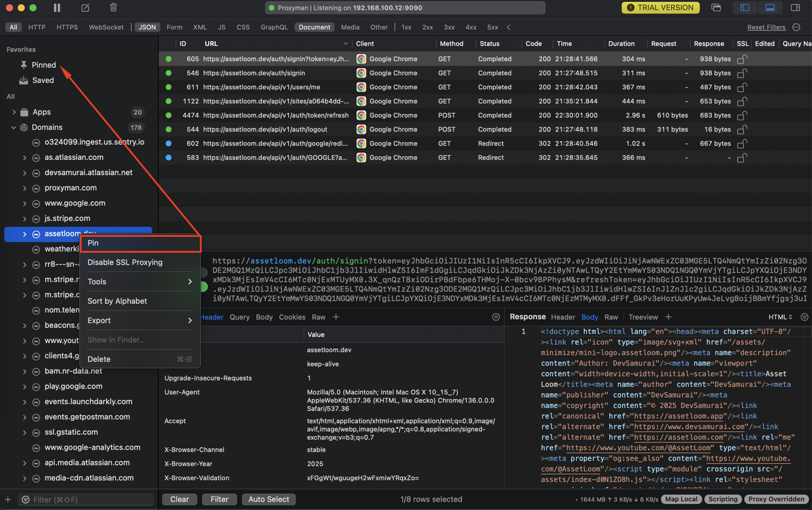Open the HTML format dropdown in Response
The image size is (812, 510).
[780, 317]
